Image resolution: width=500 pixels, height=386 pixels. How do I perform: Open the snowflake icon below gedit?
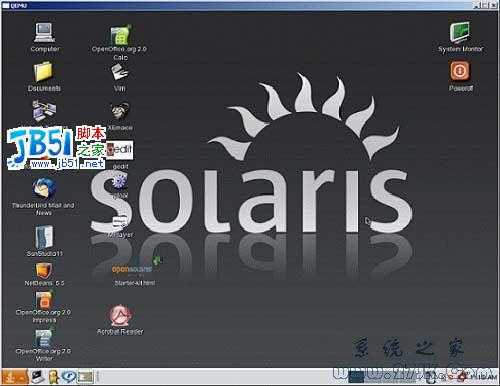[119, 181]
